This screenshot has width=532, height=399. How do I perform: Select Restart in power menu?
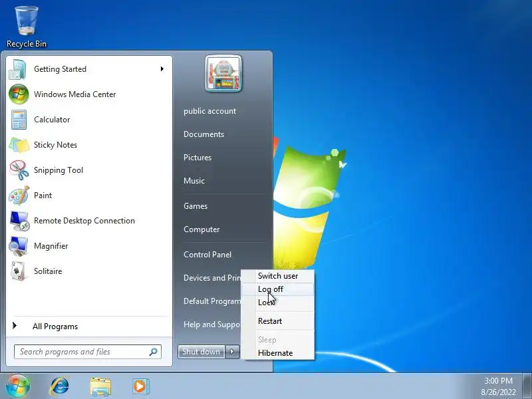[278, 321]
